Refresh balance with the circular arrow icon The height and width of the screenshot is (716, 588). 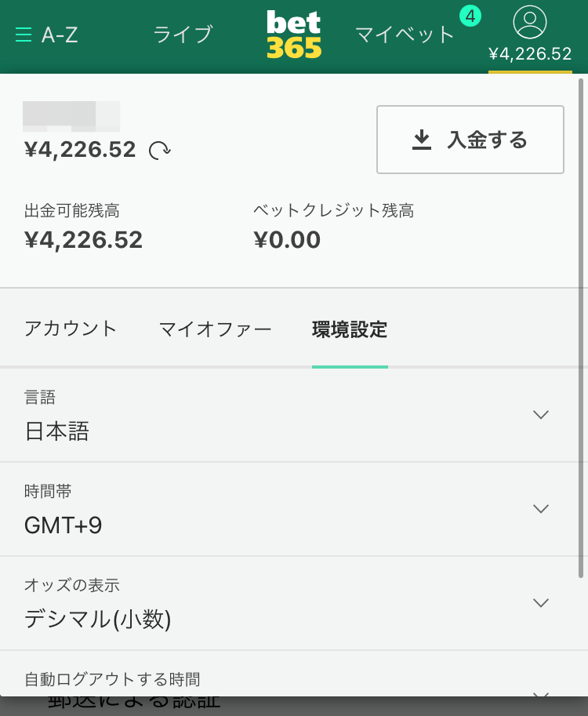pos(160,151)
